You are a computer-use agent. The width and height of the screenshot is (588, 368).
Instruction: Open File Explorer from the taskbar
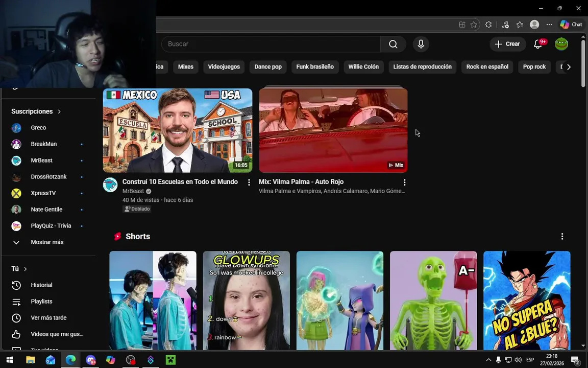[x=31, y=360]
